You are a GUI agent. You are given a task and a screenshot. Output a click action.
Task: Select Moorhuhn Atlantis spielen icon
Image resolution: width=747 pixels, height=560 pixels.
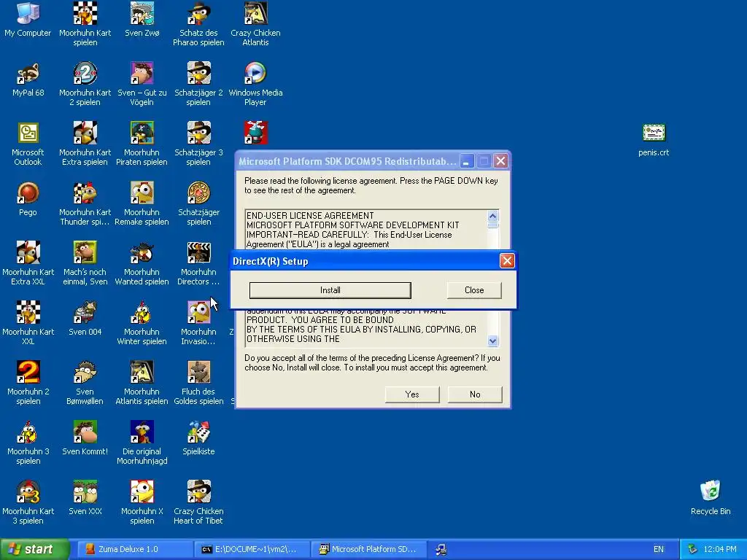(x=142, y=383)
